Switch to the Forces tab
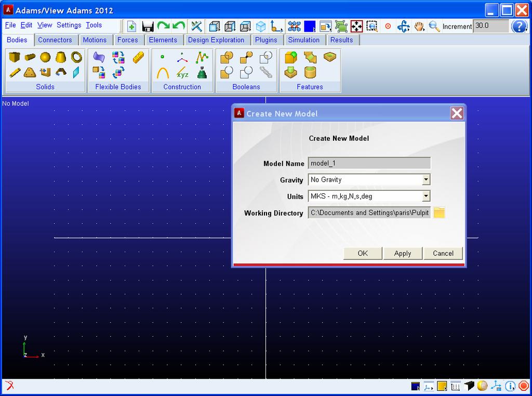This screenshot has height=396, width=532. tap(128, 40)
